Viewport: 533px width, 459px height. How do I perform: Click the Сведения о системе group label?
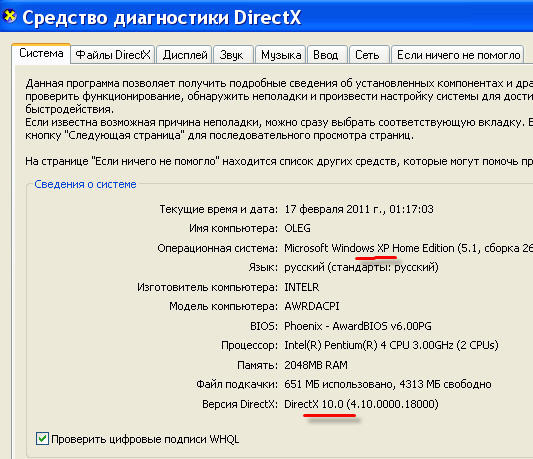85,184
